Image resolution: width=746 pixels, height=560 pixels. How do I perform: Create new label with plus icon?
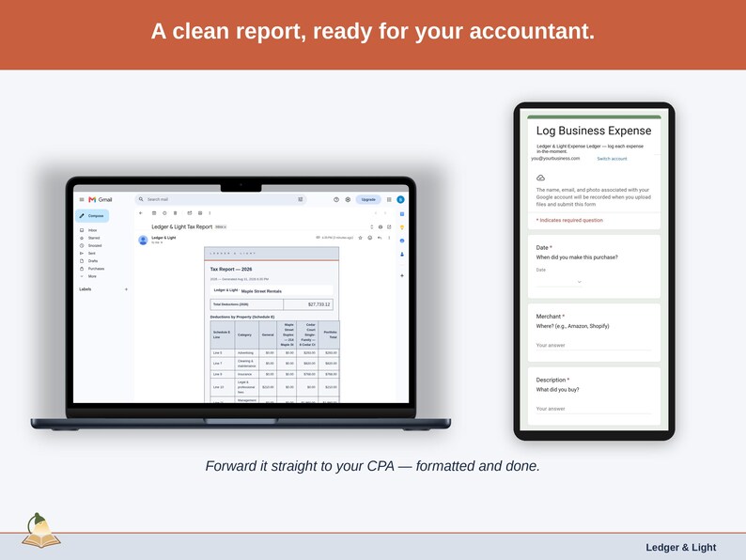(x=126, y=289)
